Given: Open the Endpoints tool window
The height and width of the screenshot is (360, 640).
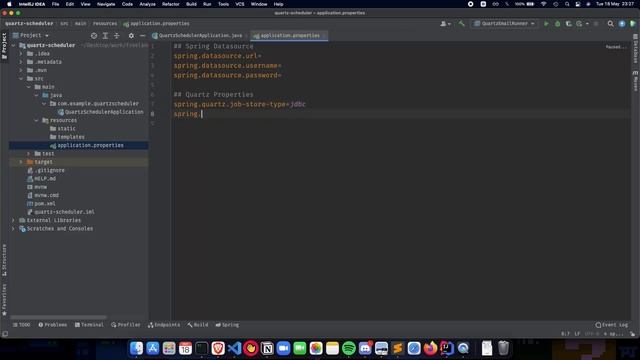Looking at the screenshot, I should click(164, 325).
